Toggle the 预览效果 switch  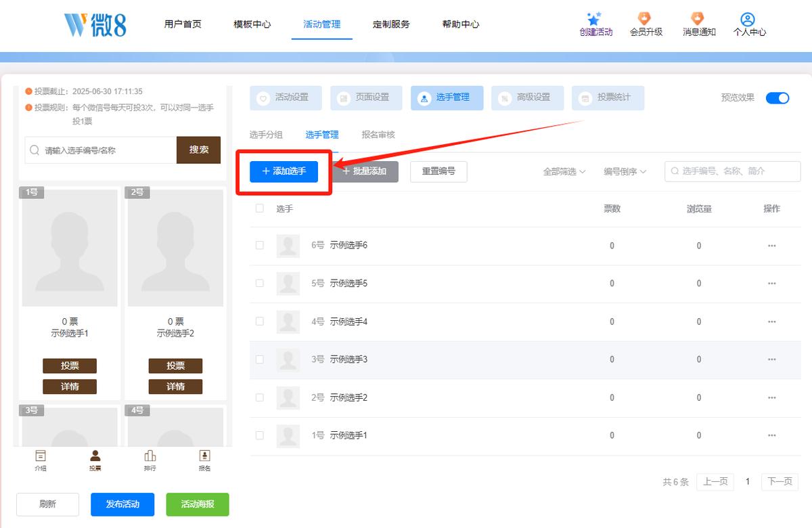coord(777,98)
